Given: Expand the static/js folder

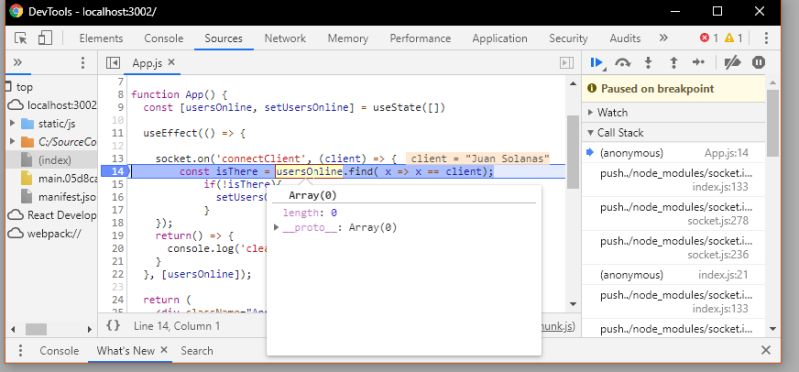Looking at the screenshot, I should tap(12, 123).
